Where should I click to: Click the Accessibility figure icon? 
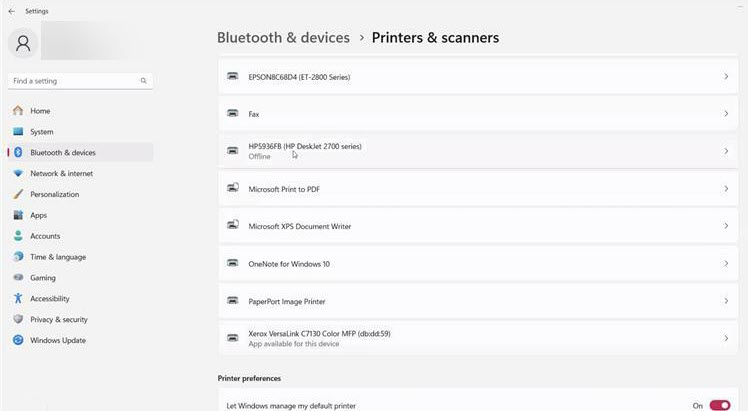18,299
